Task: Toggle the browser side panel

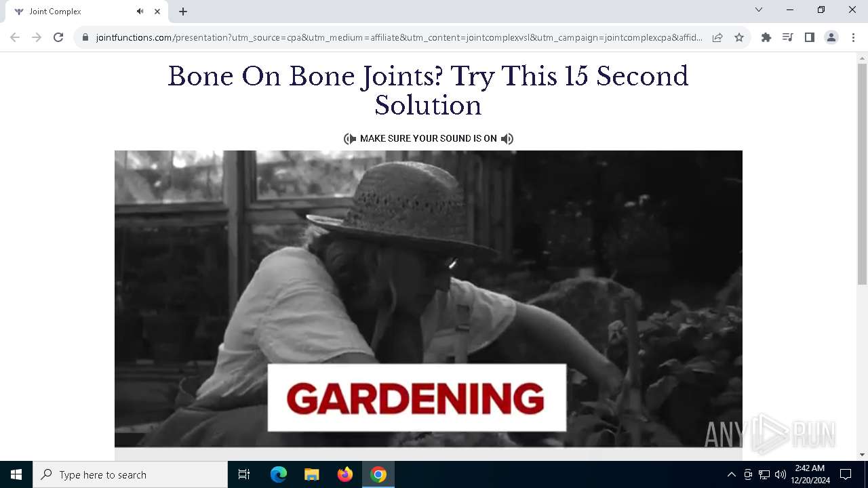Action: (x=810, y=37)
